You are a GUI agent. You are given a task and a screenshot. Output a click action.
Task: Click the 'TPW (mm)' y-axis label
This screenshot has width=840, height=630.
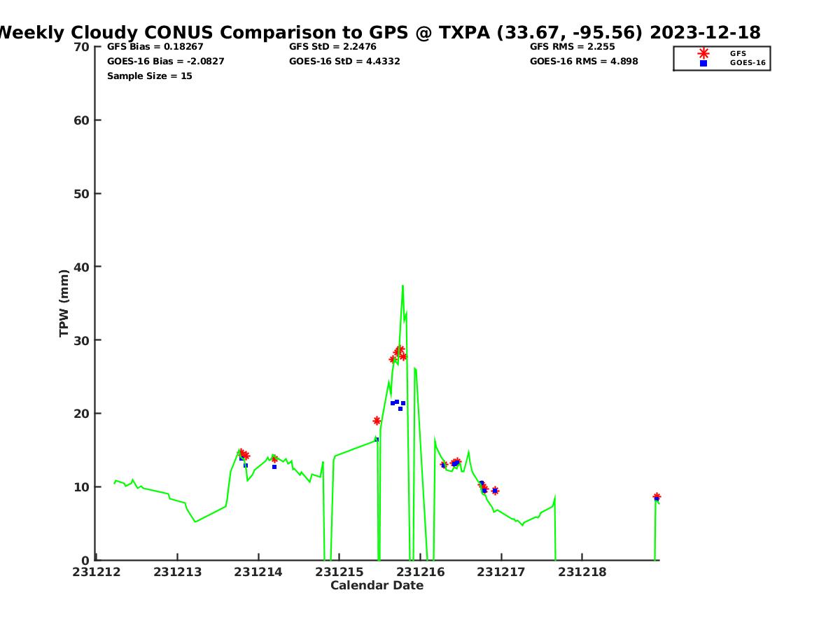64,303
